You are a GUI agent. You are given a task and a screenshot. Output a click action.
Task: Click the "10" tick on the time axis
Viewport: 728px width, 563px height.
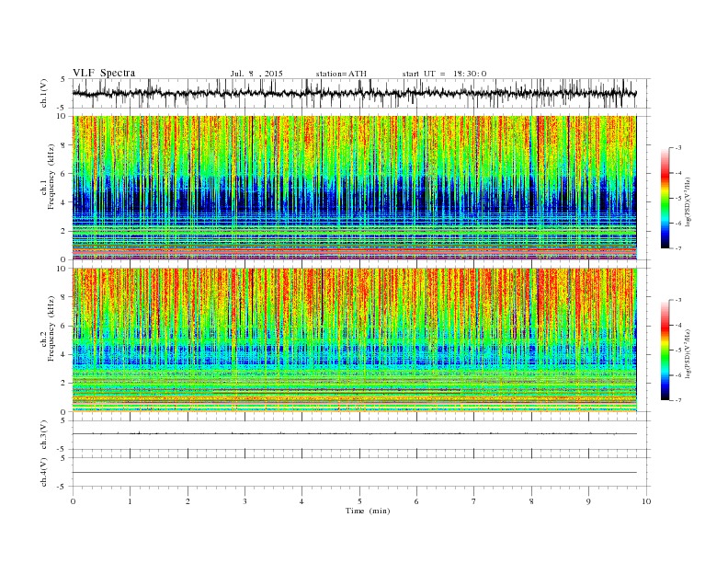[x=646, y=501]
